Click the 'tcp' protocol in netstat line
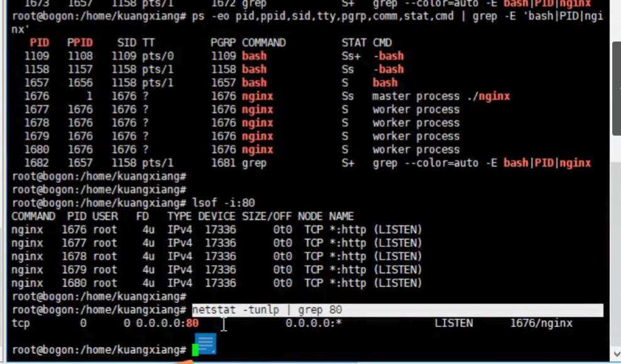The height and width of the screenshot is (364, 621). (21, 323)
